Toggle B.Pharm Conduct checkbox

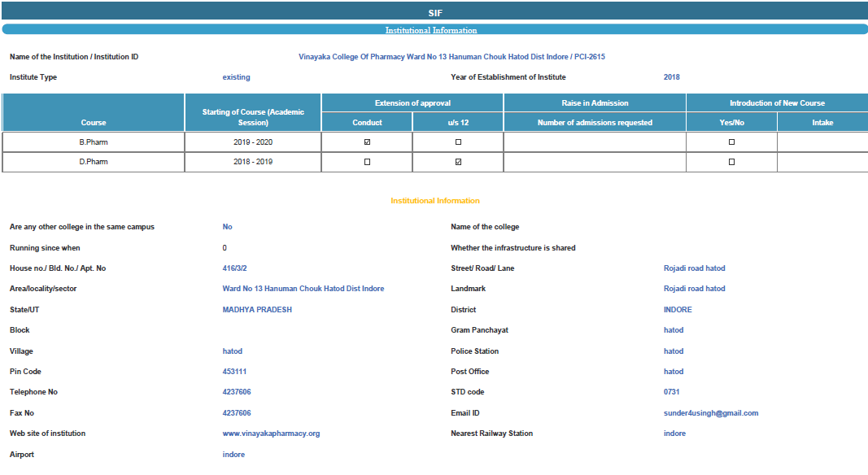pyautogui.click(x=367, y=142)
